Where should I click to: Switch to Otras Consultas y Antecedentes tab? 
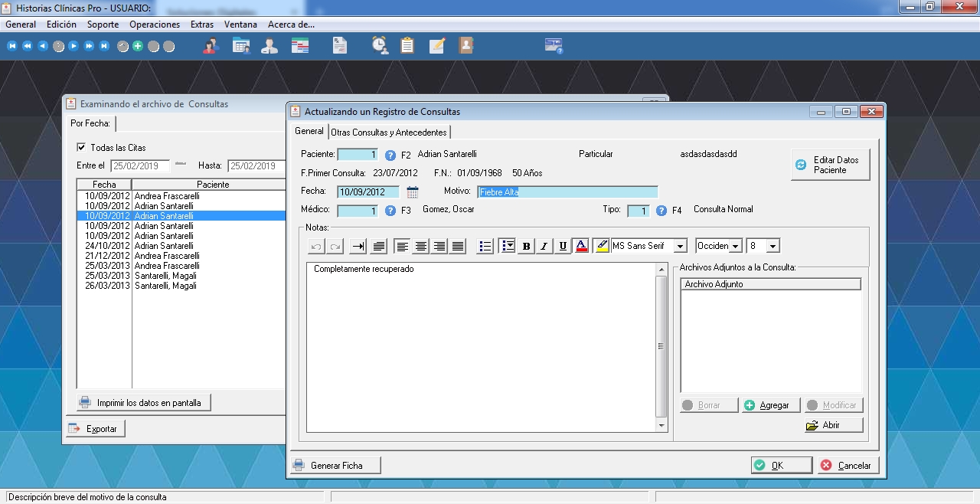pos(389,133)
